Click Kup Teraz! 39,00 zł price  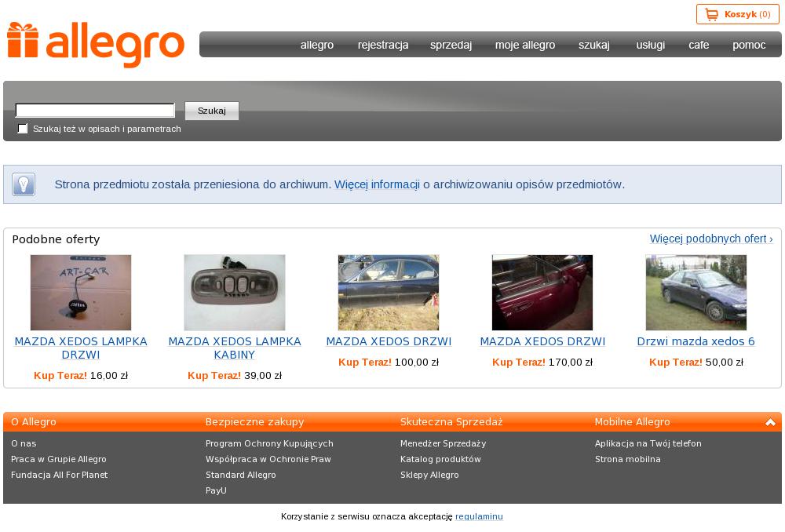click(234, 375)
